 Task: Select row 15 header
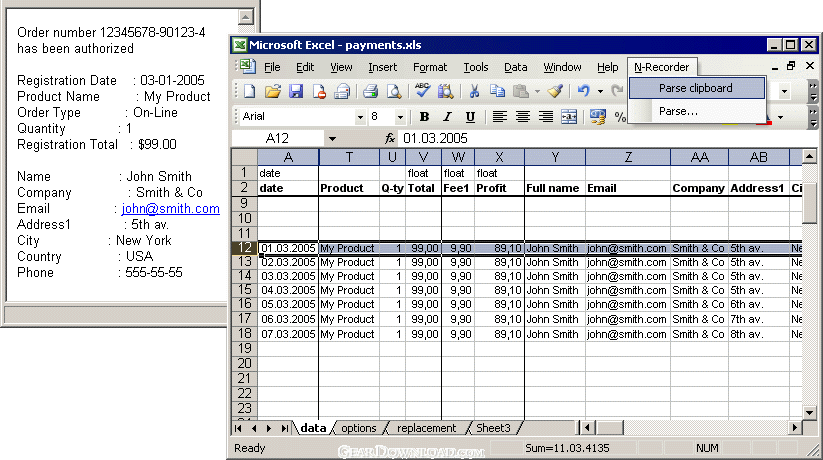[245, 290]
